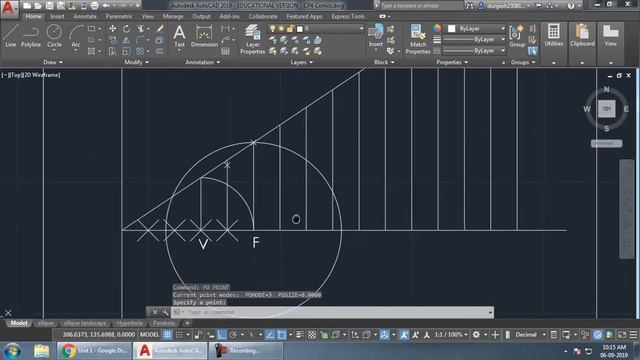Toggle ortho mode in status bar
This screenshot has width=640, height=360.
tap(222, 335)
